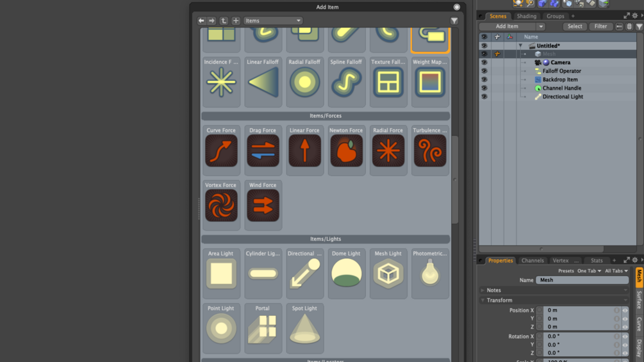The height and width of the screenshot is (362, 644).
Task: Add a Linear Force item
Action: (304, 151)
